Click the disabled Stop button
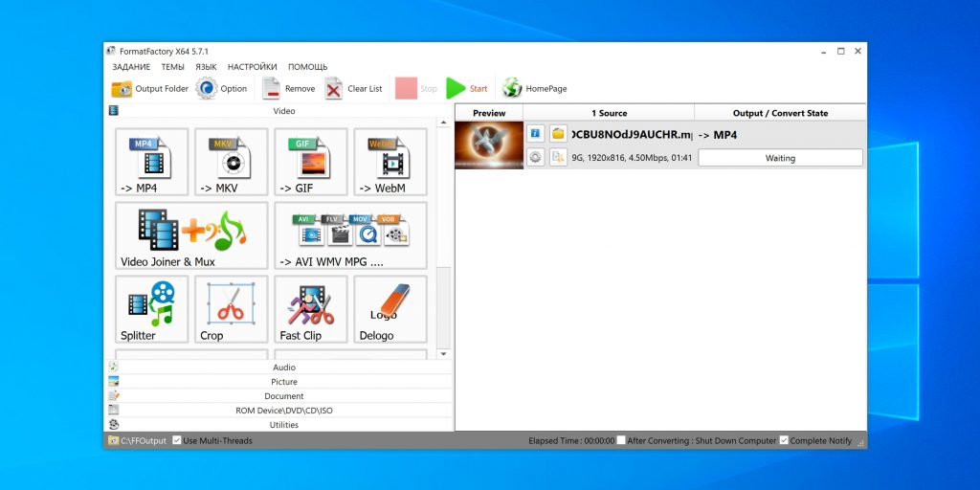The image size is (980, 490). coord(416,89)
